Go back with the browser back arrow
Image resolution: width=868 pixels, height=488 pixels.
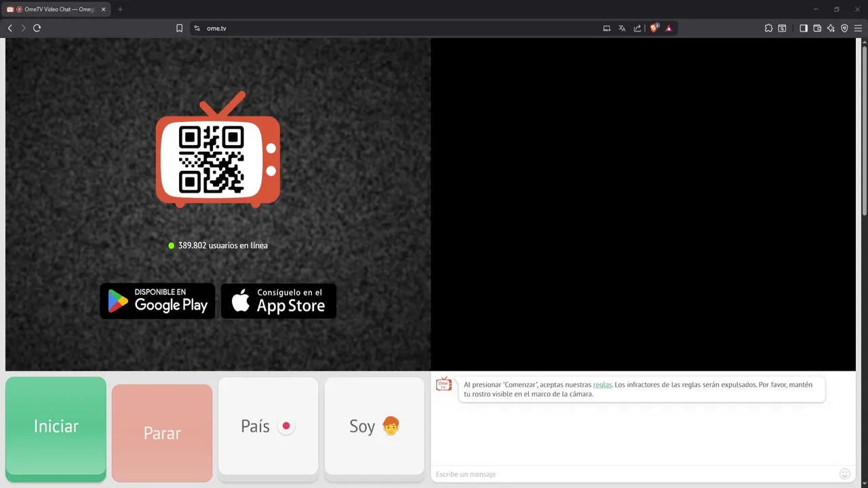9,28
